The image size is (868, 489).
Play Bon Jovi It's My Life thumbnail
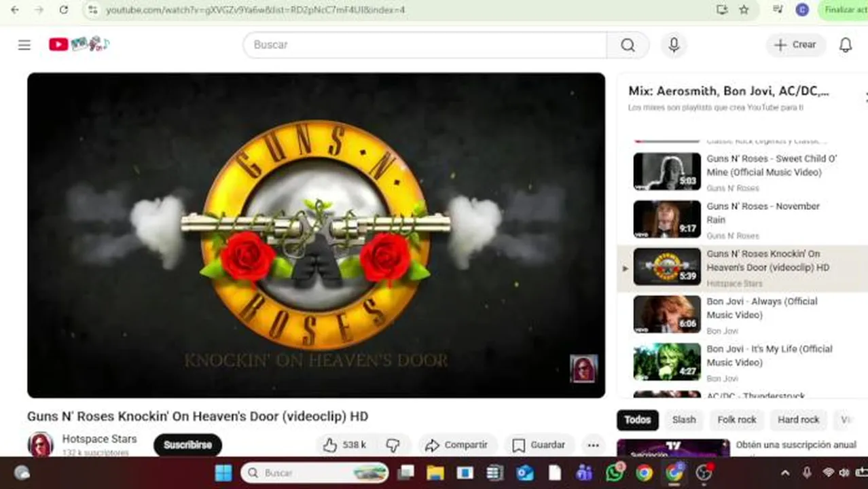click(x=667, y=361)
